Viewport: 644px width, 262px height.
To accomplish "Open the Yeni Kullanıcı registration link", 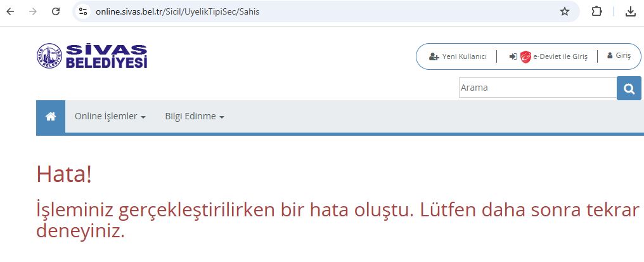I will coord(458,56).
